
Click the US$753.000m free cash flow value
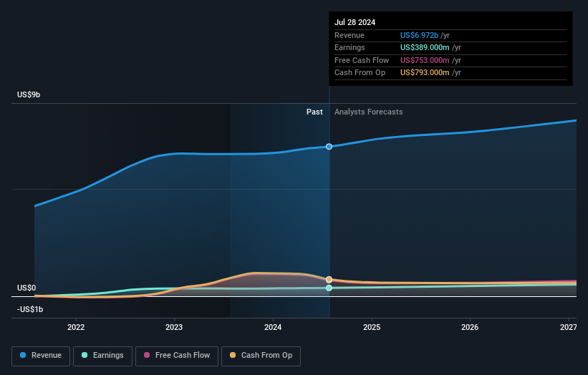[425, 60]
